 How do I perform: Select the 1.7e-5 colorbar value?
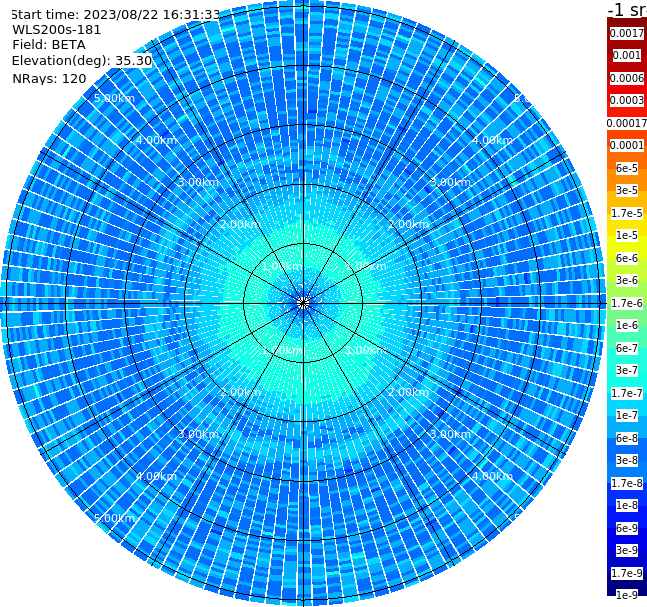point(627,213)
